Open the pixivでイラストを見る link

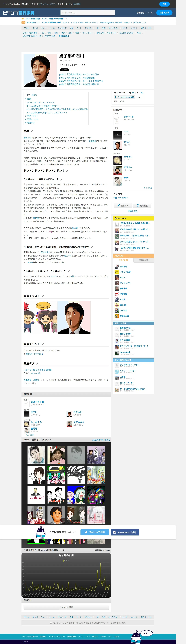coord(101,440)
